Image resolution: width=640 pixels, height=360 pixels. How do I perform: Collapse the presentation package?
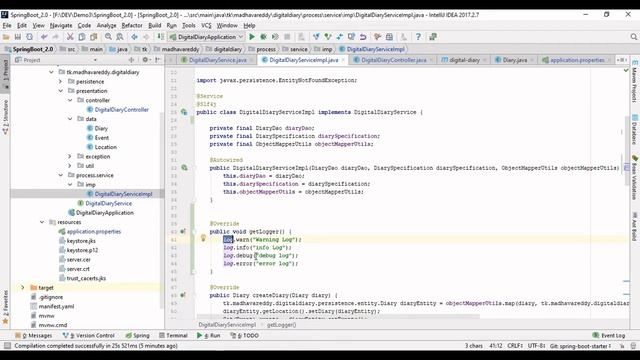click(60, 91)
